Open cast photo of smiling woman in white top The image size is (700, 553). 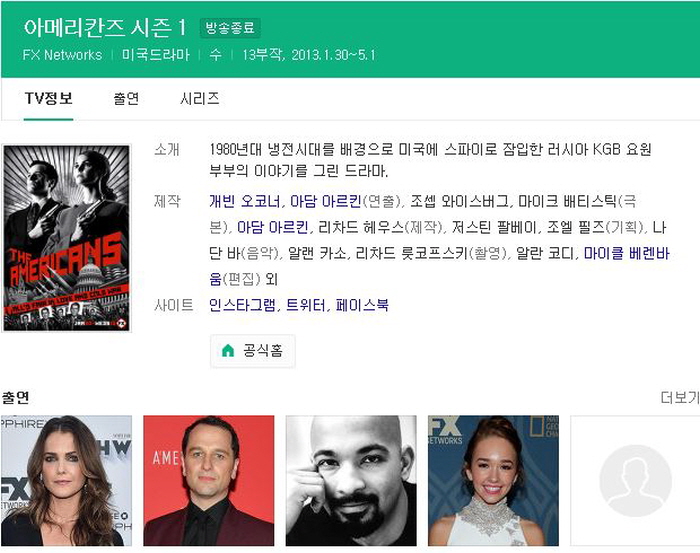click(493, 481)
